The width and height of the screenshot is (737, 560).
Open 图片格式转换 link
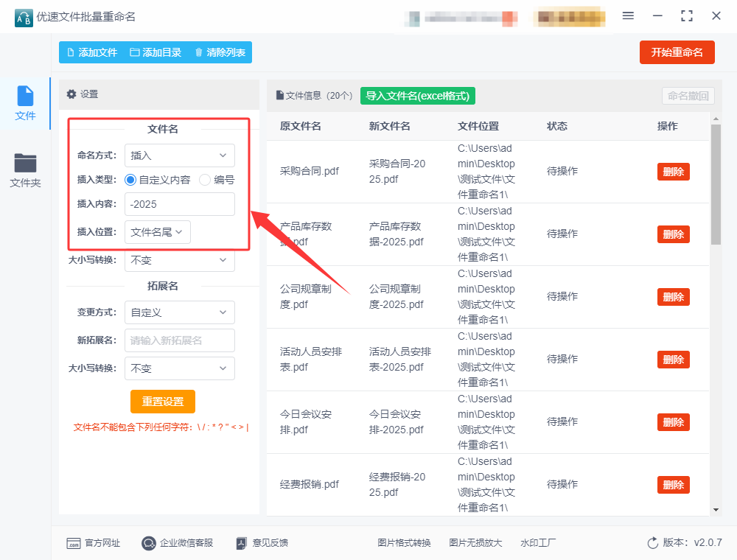[404, 543]
